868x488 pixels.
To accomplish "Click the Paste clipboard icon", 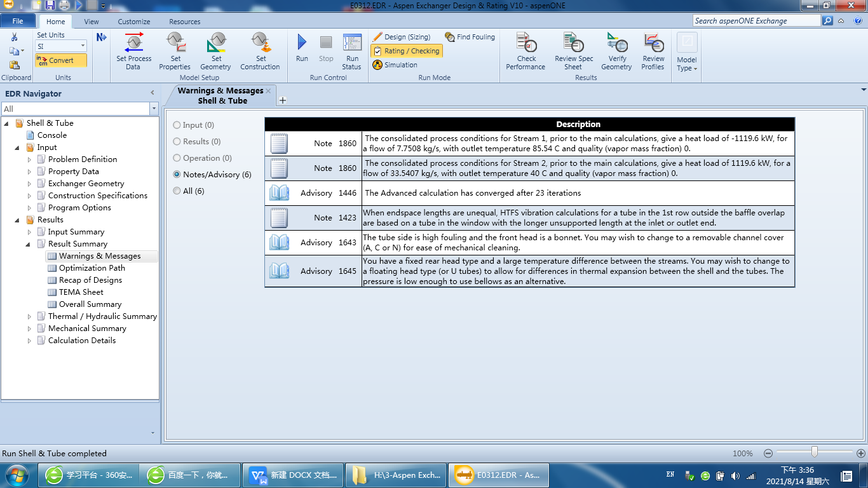I will pyautogui.click(x=14, y=65).
